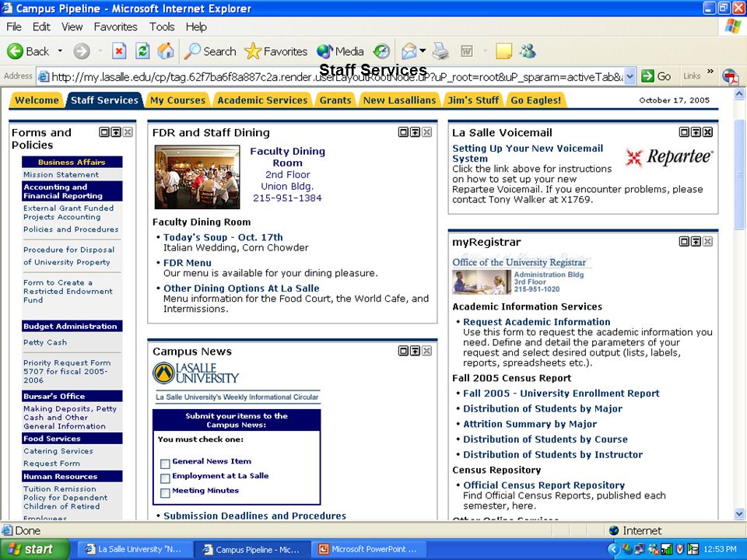Viewport: 747px width, 560px height.
Task: Expand the Links toolbar chevron
Action: [710, 72]
